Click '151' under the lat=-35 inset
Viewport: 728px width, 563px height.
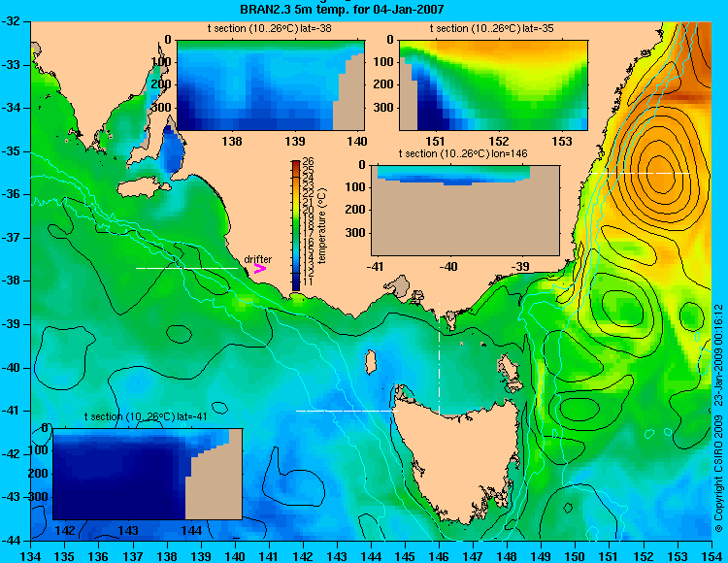[x=436, y=141]
